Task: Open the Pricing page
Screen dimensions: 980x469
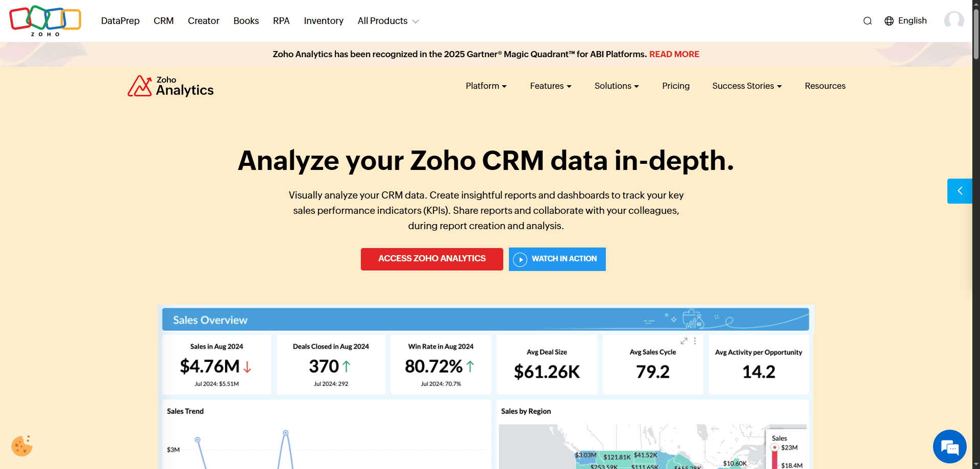Action: click(x=676, y=86)
